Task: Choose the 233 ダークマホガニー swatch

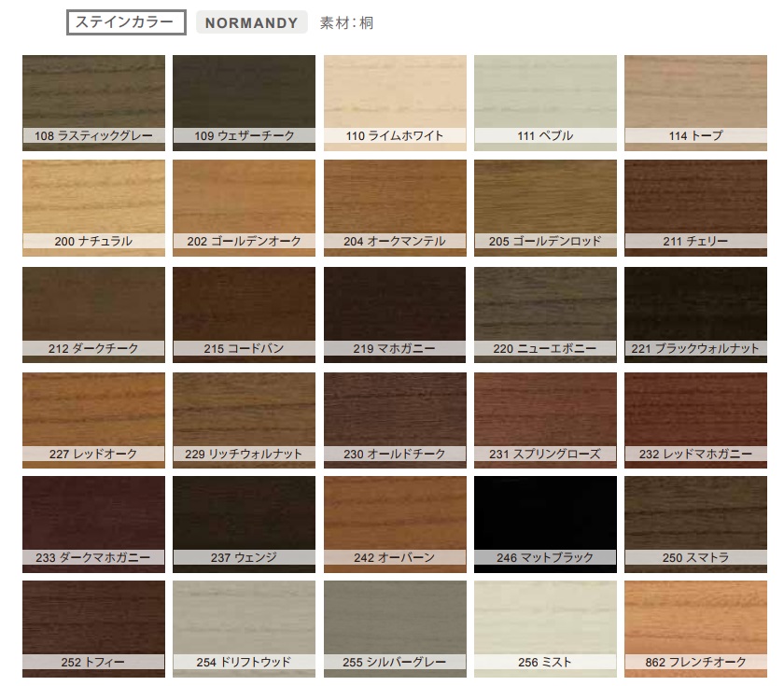Action: coord(93,525)
